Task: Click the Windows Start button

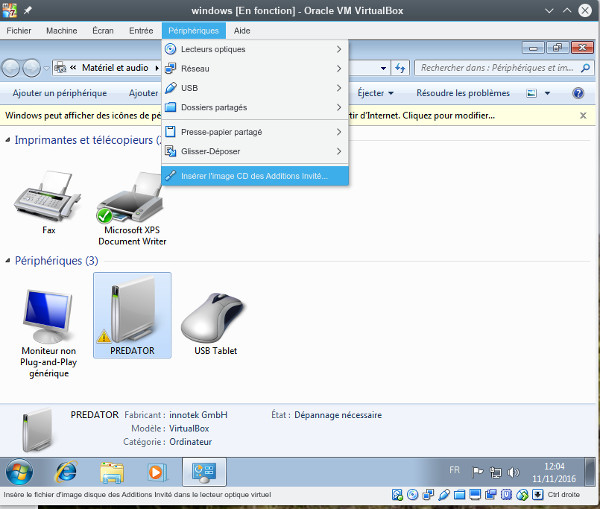Action: click(19, 471)
